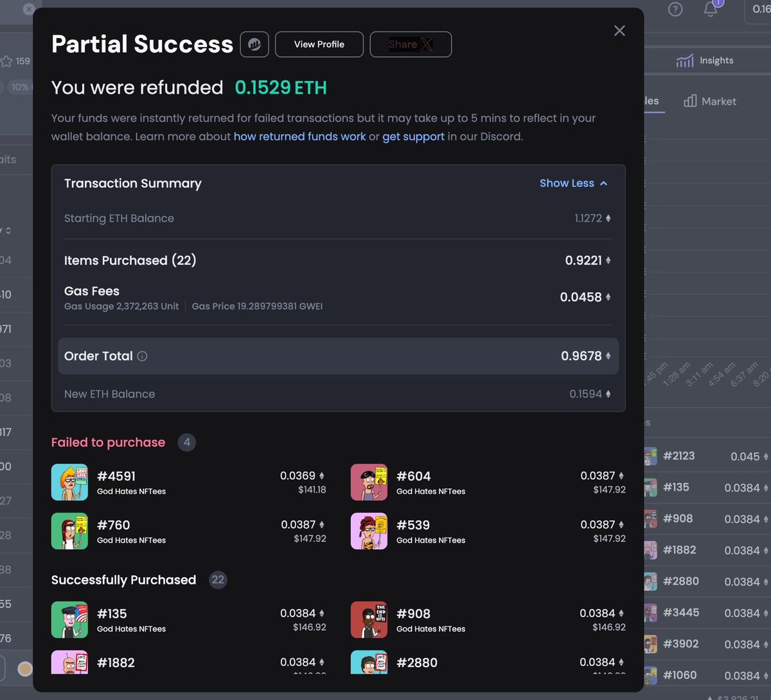Viewport: 771px width, 700px height.
Task: Open the Insights tab in background
Action: (x=705, y=60)
